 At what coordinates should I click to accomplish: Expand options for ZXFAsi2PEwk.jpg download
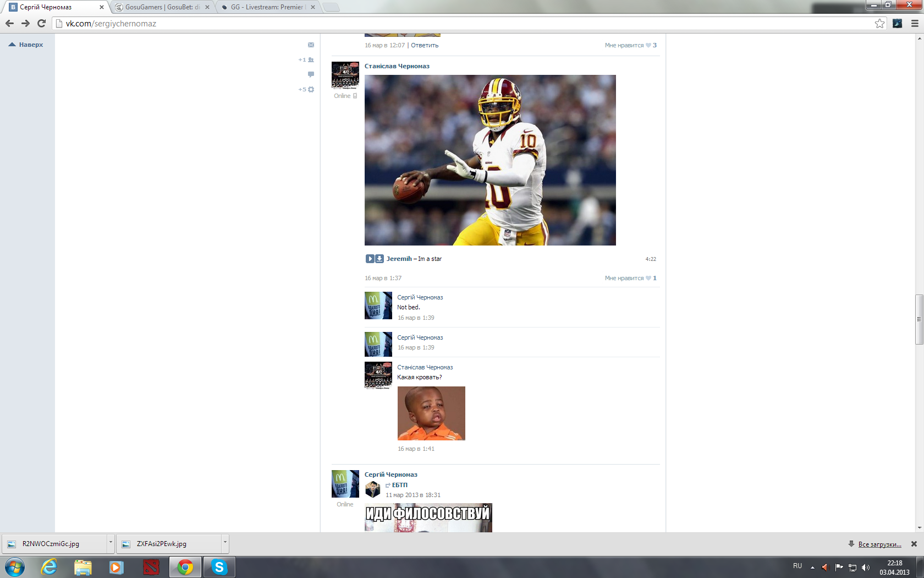pyautogui.click(x=225, y=543)
